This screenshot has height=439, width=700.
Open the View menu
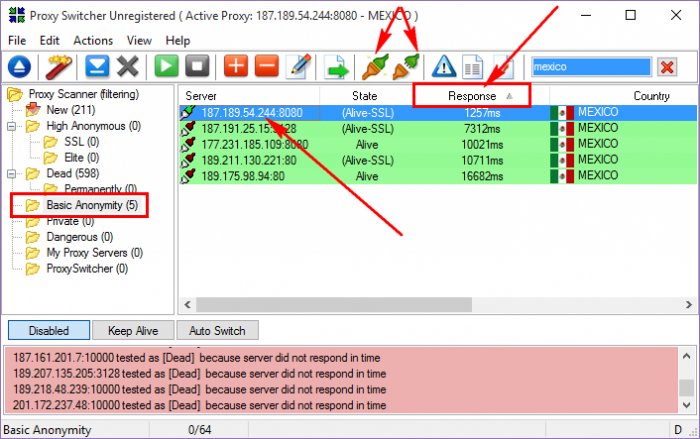coord(139,41)
